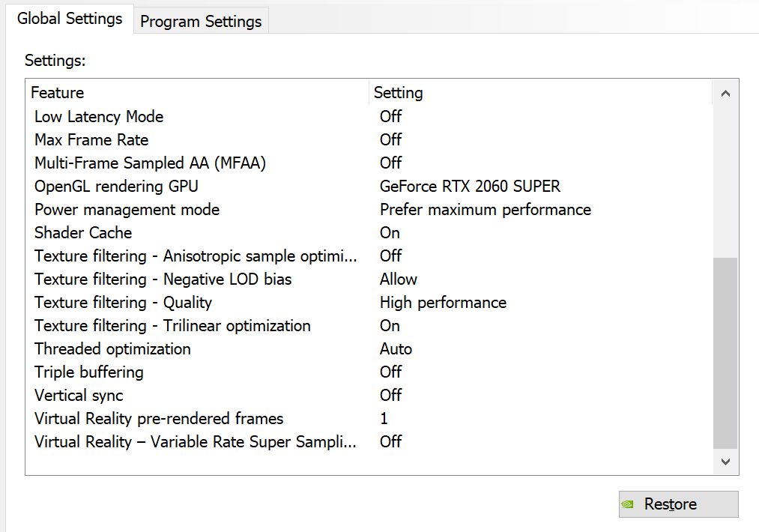Click the Off value for Triple buffering
Viewport: 759px width, 532px height.
[x=390, y=372]
